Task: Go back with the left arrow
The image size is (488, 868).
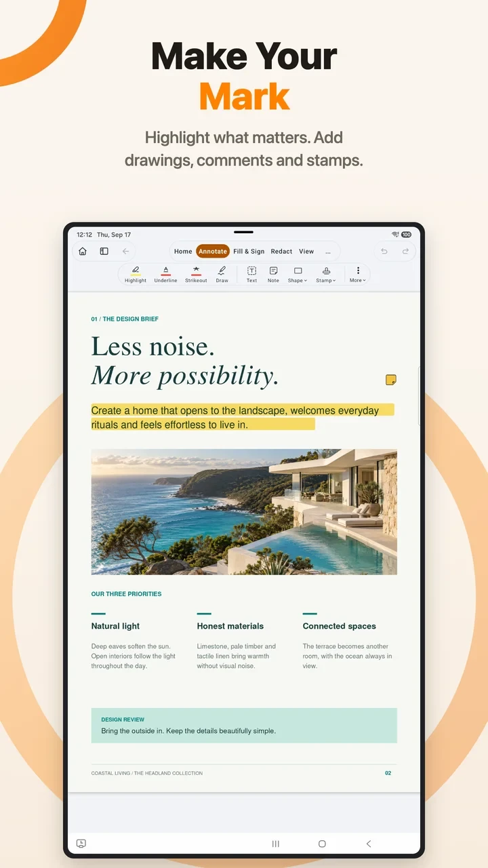Action: pos(125,252)
